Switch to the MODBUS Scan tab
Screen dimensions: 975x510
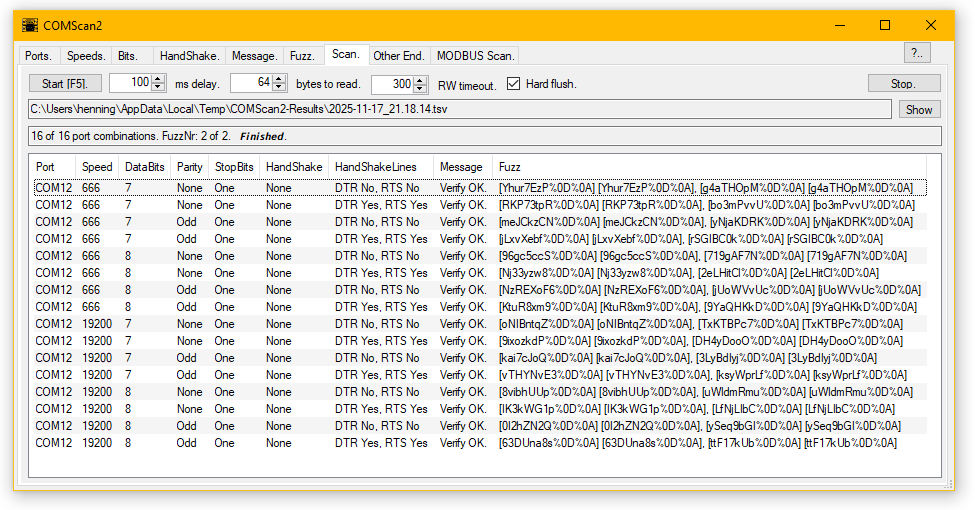(475, 55)
